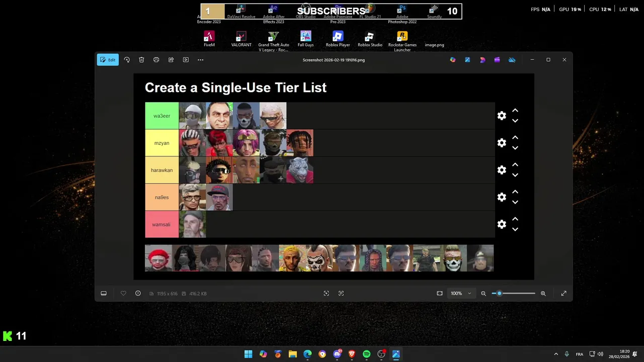Mark the screenshot as favorite with heart
The height and width of the screenshot is (362, 644).
point(123,294)
